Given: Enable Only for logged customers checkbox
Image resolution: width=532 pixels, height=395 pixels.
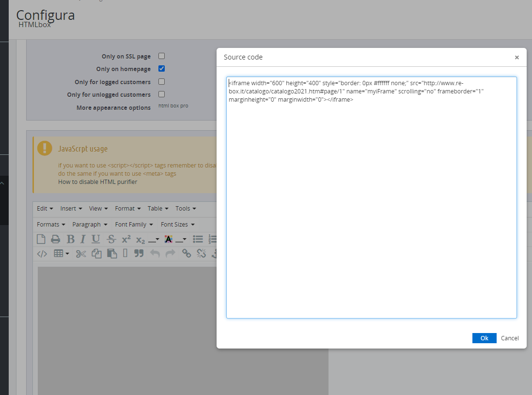Looking at the screenshot, I should (x=161, y=82).
